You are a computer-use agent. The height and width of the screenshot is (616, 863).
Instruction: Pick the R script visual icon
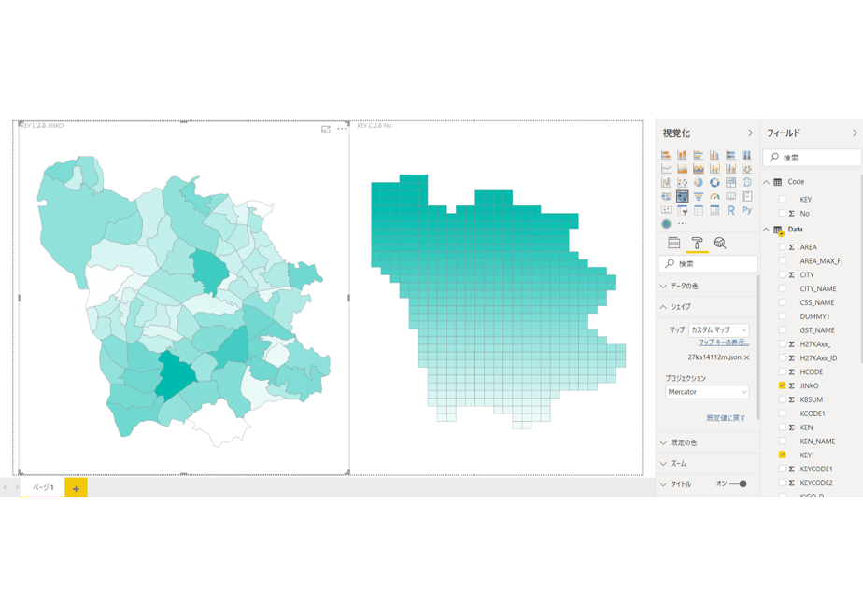[730, 210]
